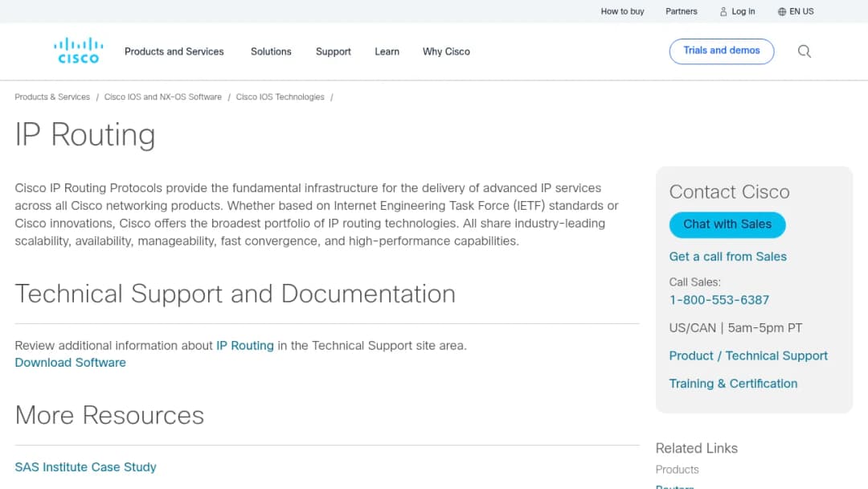Click the Trials and demos button
The image size is (868, 489).
tap(721, 51)
